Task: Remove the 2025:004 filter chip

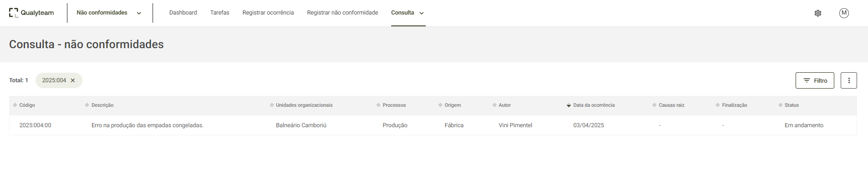Action: [x=73, y=80]
